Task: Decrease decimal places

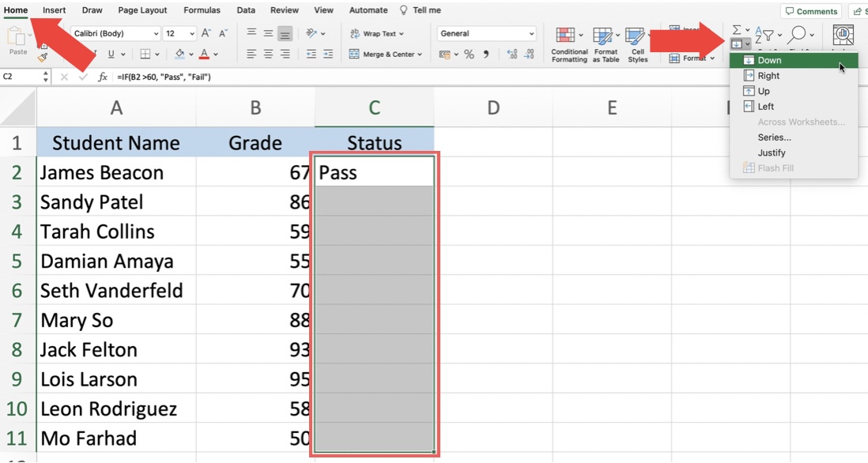Action: (529, 55)
